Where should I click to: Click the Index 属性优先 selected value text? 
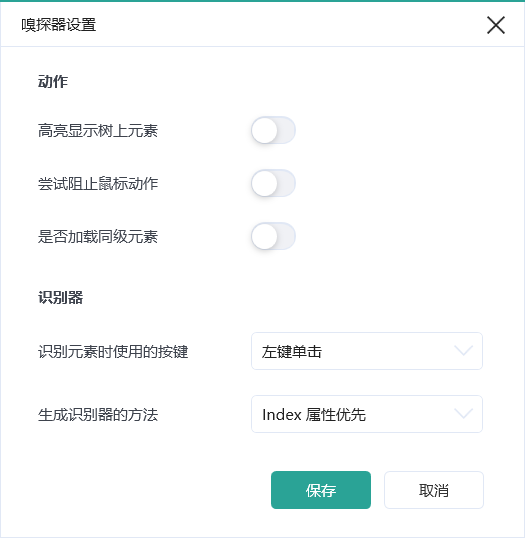pyautogui.click(x=314, y=415)
